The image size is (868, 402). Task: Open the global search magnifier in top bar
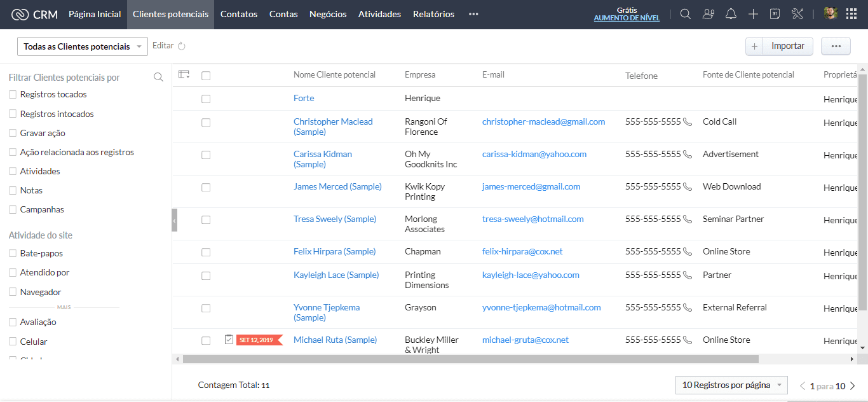click(x=685, y=14)
